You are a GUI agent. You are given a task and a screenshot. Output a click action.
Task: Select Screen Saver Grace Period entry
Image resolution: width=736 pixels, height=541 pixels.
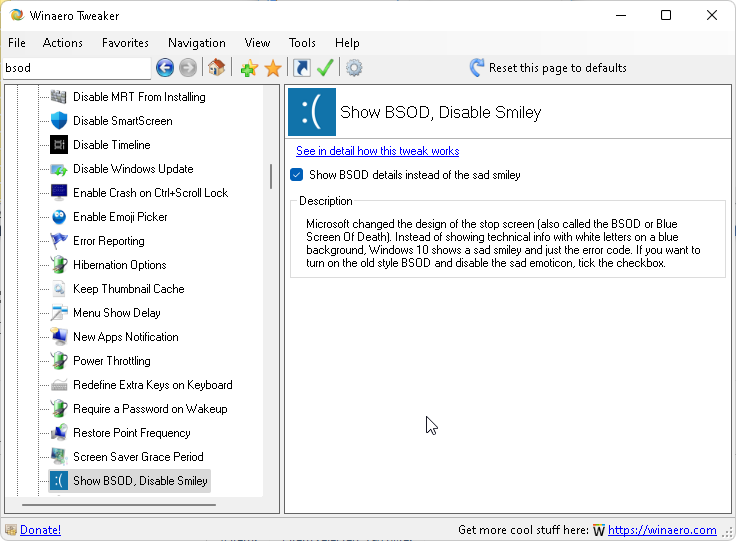[x=138, y=457]
